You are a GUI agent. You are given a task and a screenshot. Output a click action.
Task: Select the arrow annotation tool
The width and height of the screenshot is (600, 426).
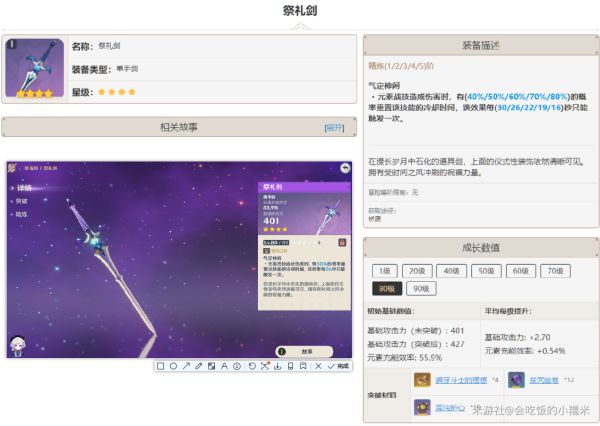(x=186, y=366)
